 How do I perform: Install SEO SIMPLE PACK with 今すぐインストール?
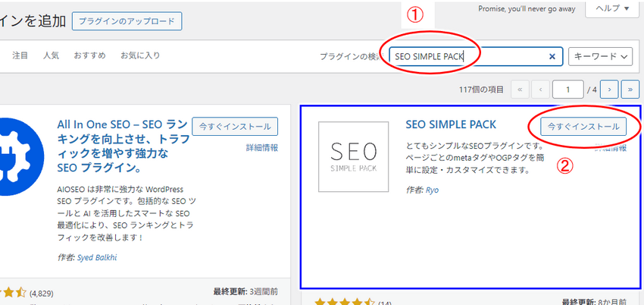[x=583, y=127]
